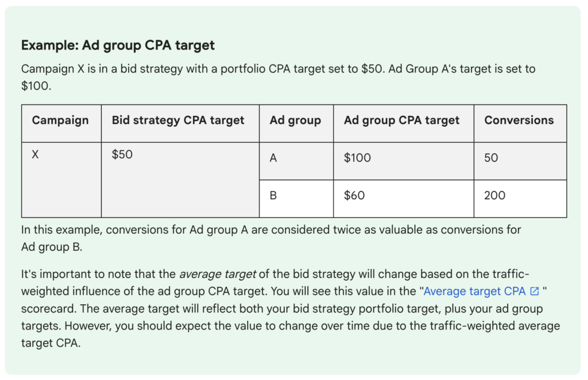Select the "Campaign" column header

tap(60, 120)
